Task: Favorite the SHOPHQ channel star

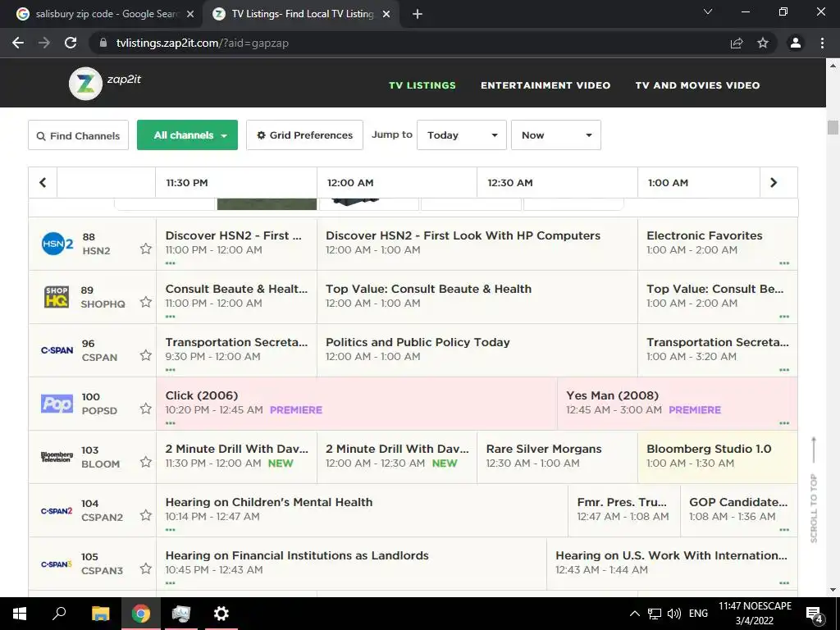Action: [x=146, y=302]
